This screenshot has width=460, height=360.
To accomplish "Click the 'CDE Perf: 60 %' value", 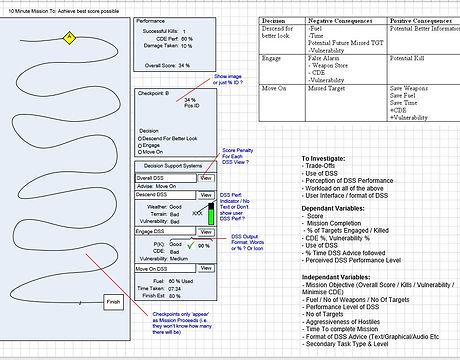I will (x=174, y=39).
